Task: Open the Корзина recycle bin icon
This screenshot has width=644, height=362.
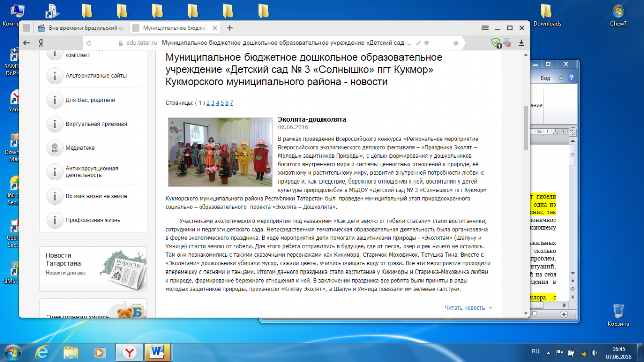Action: [x=618, y=315]
